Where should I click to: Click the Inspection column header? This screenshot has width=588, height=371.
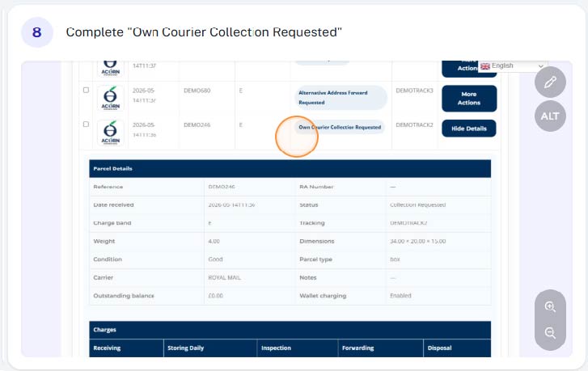(298, 348)
